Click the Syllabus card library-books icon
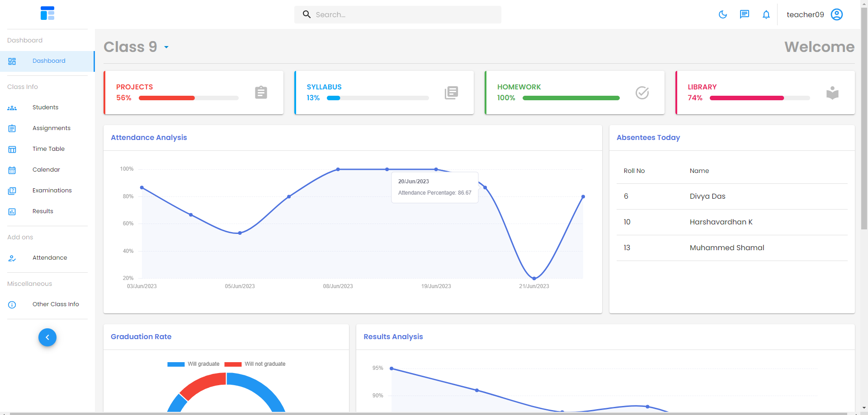868x415 pixels. click(451, 93)
